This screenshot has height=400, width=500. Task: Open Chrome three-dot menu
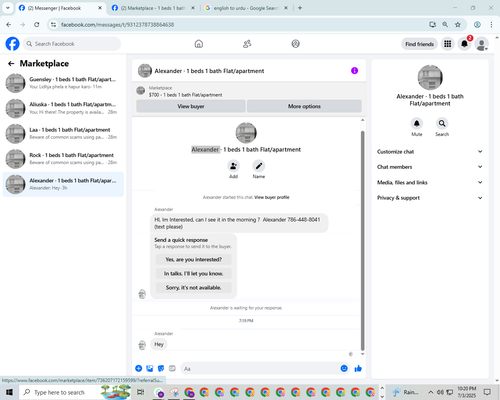click(491, 24)
